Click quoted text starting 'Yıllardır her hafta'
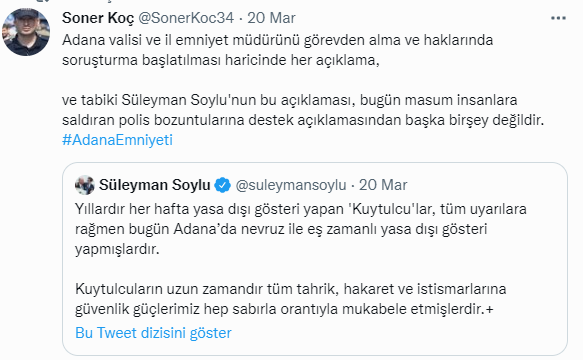 point(301,229)
